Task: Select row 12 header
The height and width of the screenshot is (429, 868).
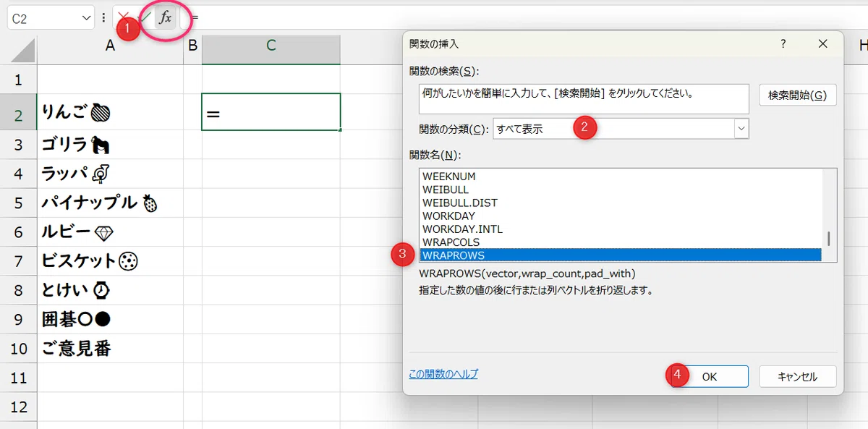Action: 18,407
